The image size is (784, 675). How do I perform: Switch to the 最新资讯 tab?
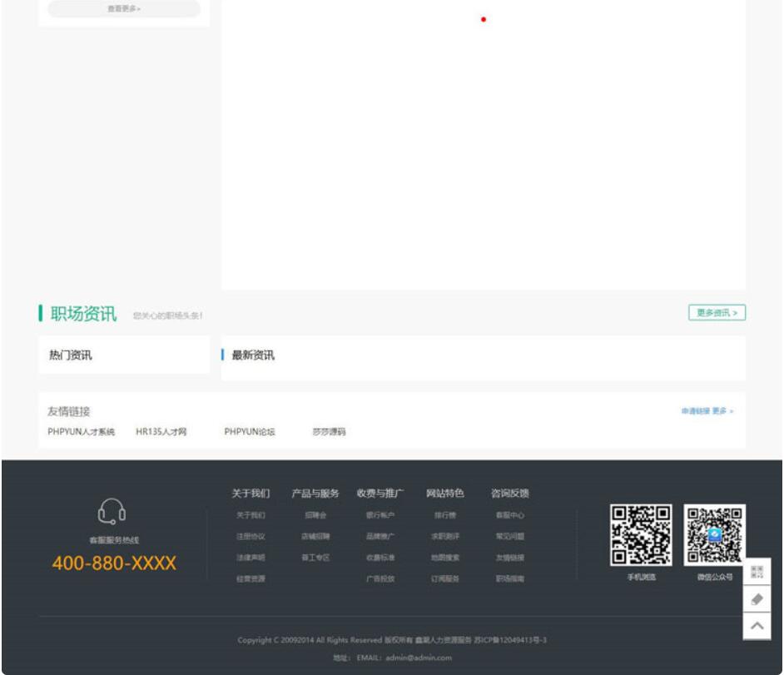pos(253,355)
